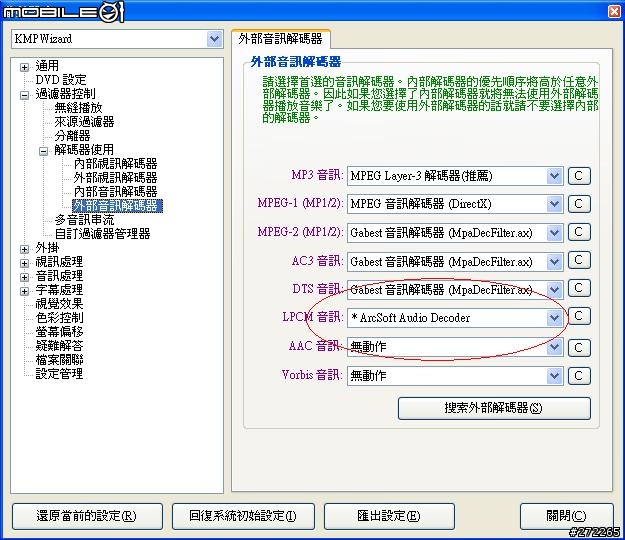This screenshot has height=540, width=625.
Task: Click the 外掛 tree label
Action: 47,248
